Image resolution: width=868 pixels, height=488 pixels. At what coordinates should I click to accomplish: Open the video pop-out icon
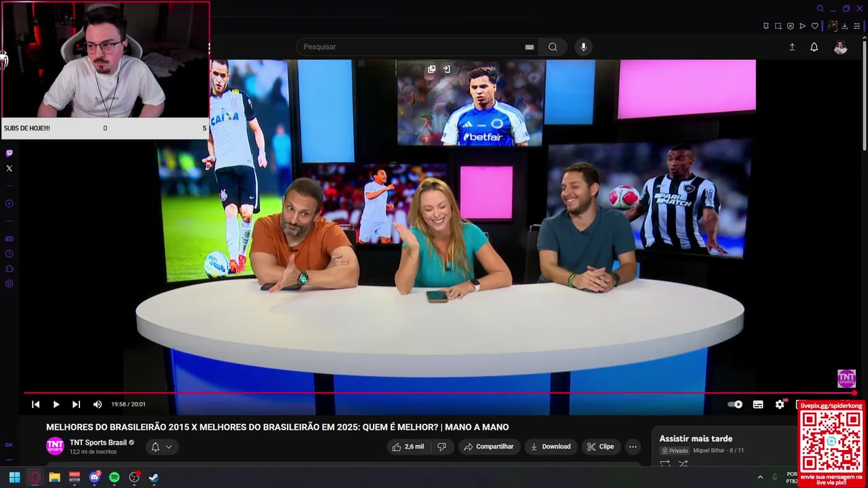pyautogui.click(x=431, y=69)
